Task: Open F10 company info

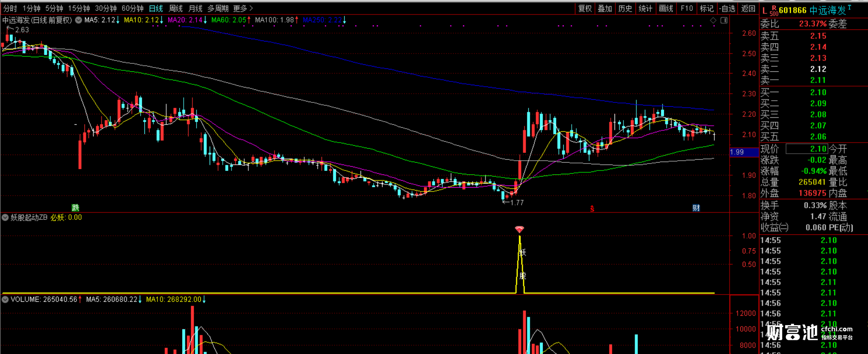Action: coord(687,8)
